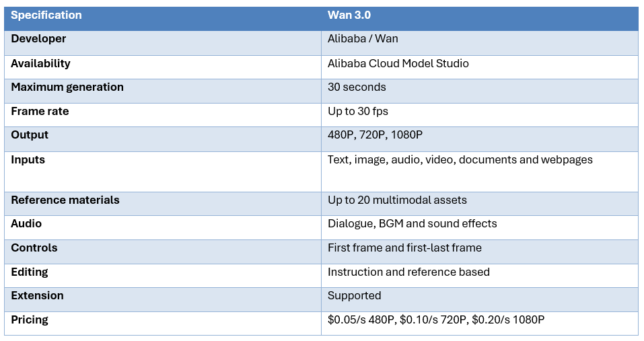Viewport: 644px width, 341px height.
Task: Select the 'Audio' row label
Action: 26,224
